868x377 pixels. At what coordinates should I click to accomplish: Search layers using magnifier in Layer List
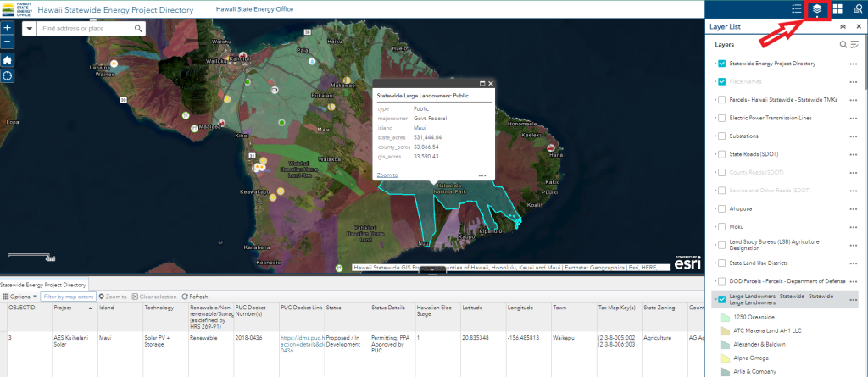click(x=843, y=44)
